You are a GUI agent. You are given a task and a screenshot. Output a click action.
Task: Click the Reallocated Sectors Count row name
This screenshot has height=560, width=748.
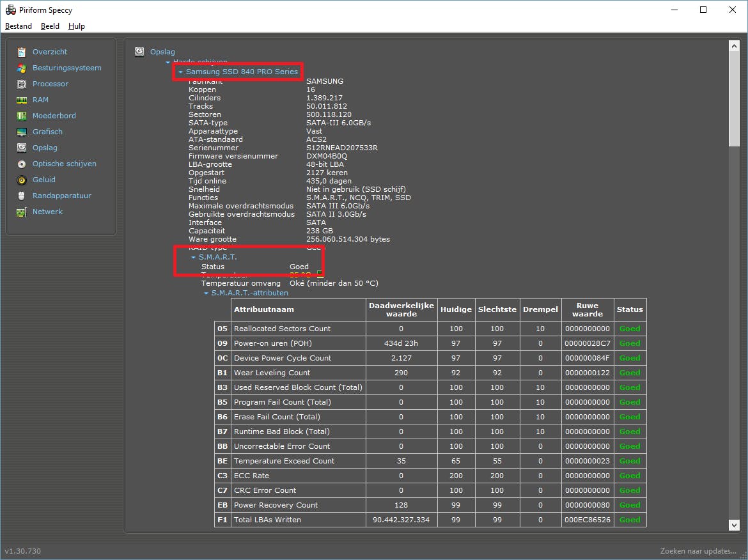pyautogui.click(x=282, y=329)
